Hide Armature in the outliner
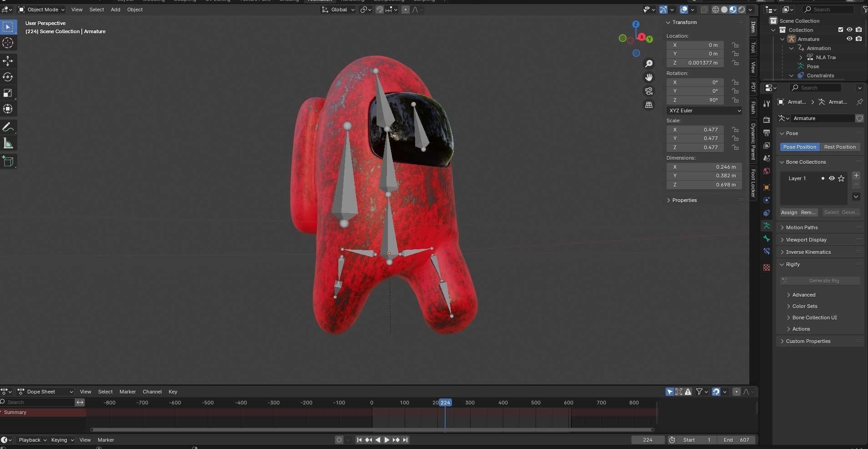Viewport: 868px width, 449px height. tap(849, 39)
